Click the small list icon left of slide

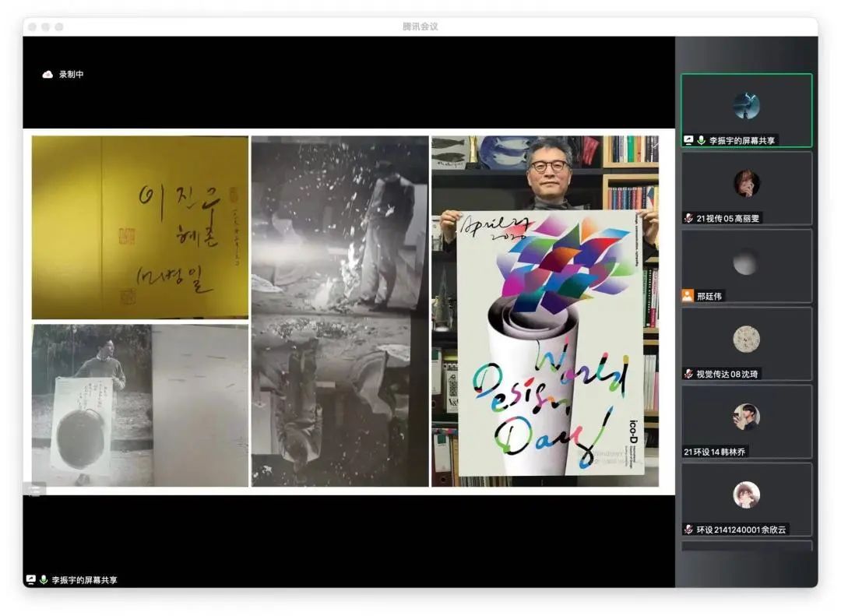34,490
